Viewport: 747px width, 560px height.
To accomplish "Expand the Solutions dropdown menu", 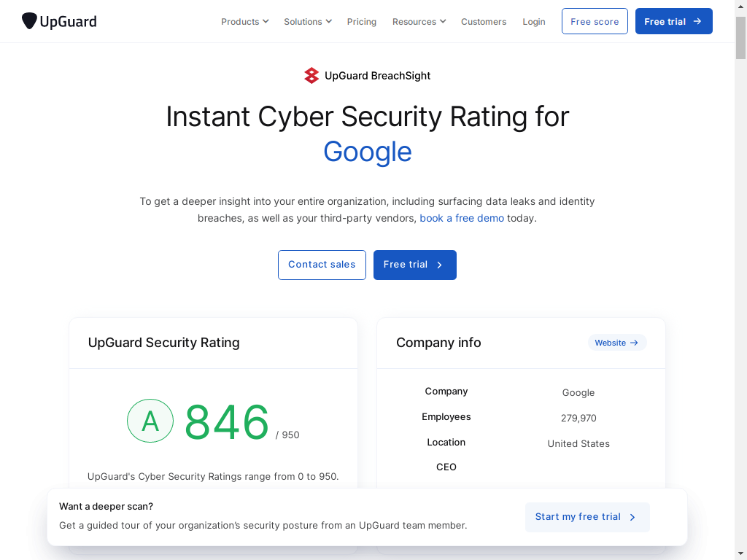I will pyautogui.click(x=308, y=21).
